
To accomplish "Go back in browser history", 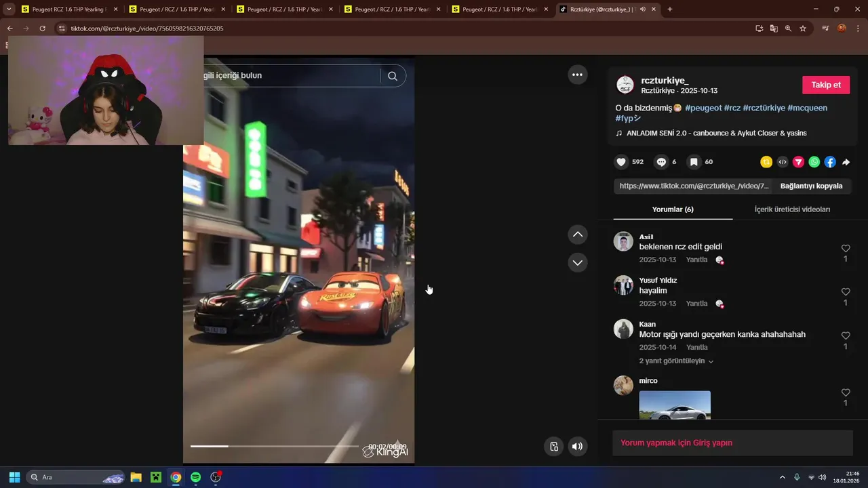I will pyautogui.click(x=9, y=28).
